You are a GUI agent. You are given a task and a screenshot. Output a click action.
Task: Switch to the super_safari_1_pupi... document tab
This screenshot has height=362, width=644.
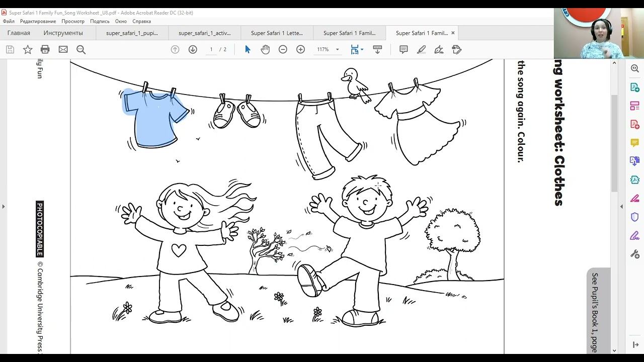pos(132,33)
